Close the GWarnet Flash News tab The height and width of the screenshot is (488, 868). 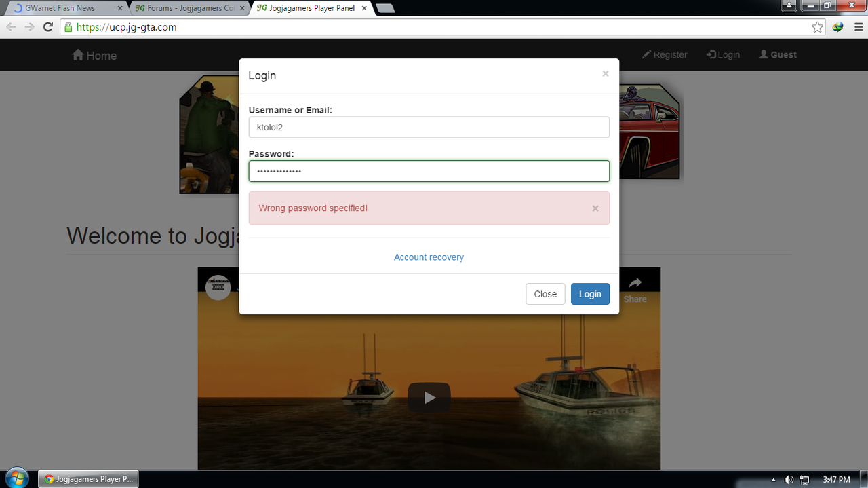[x=120, y=8]
